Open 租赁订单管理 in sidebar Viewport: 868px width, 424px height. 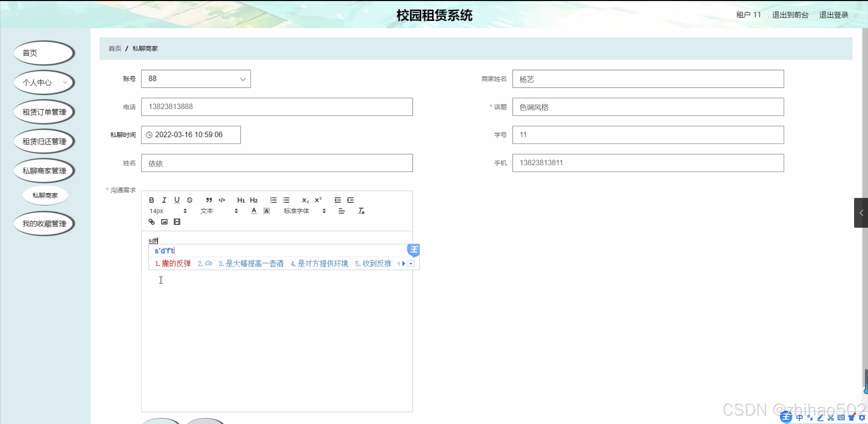point(44,112)
